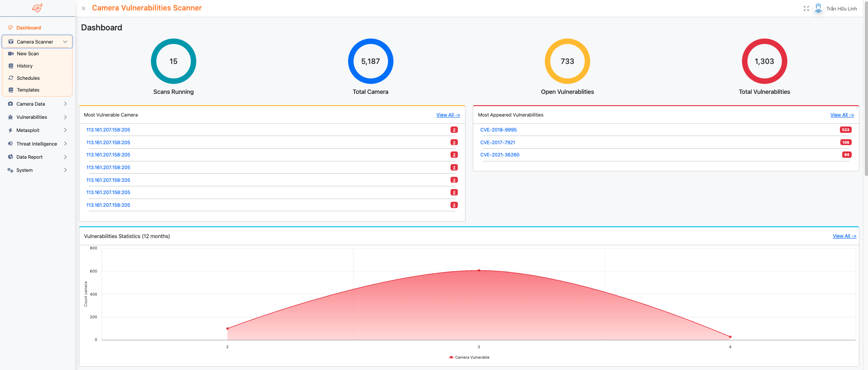Open the first 113.161.207.158:205 camera link
This screenshot has width=868, height=370.
(x=108, y=130)
